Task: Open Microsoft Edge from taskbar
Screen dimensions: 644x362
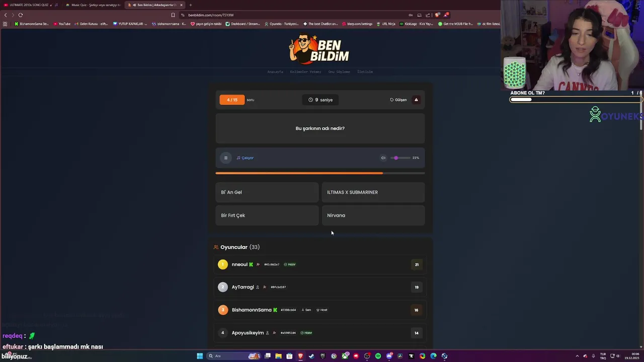Action: (x=433, y=356)
